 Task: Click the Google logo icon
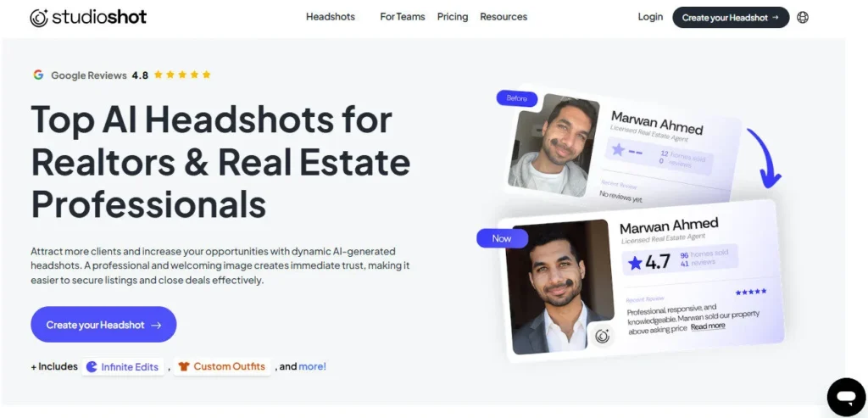(38, 75)
